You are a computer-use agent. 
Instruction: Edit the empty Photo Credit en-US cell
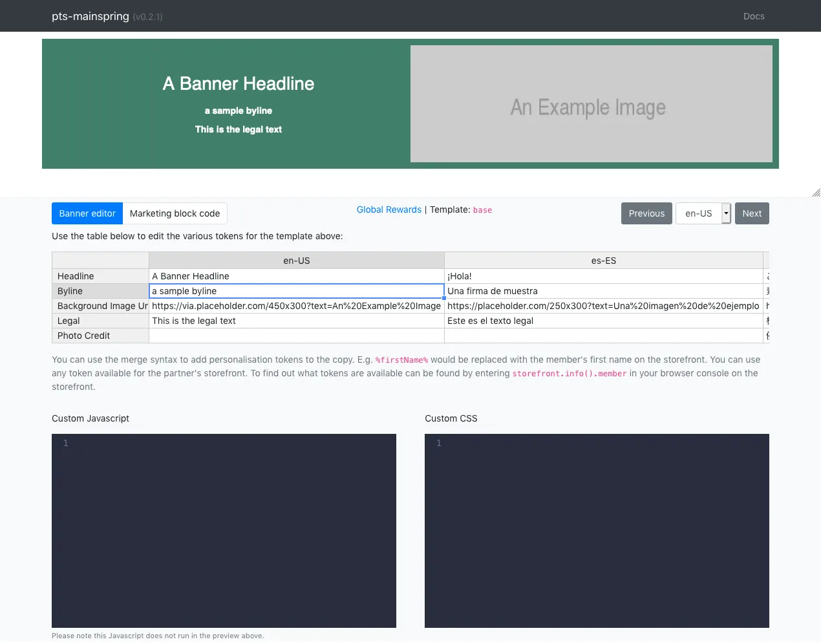[x=296, y=336]
